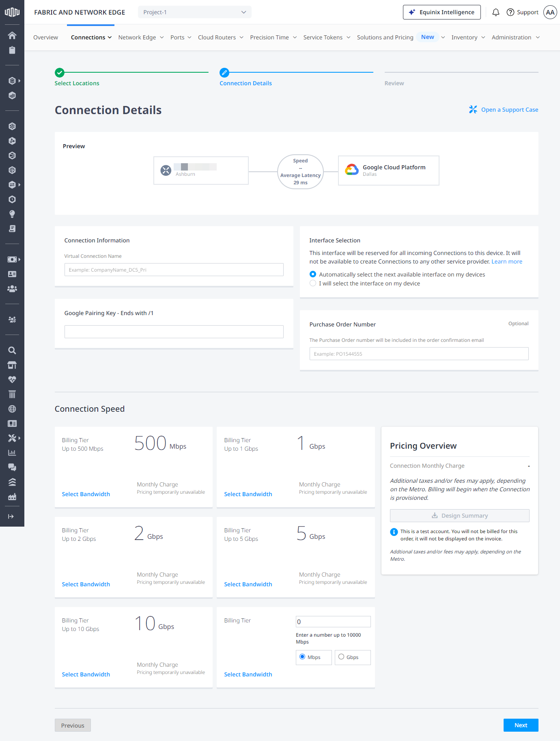560x741 pixels.
Task: Open the factory sidebar icon
Action: click(12, 497)
